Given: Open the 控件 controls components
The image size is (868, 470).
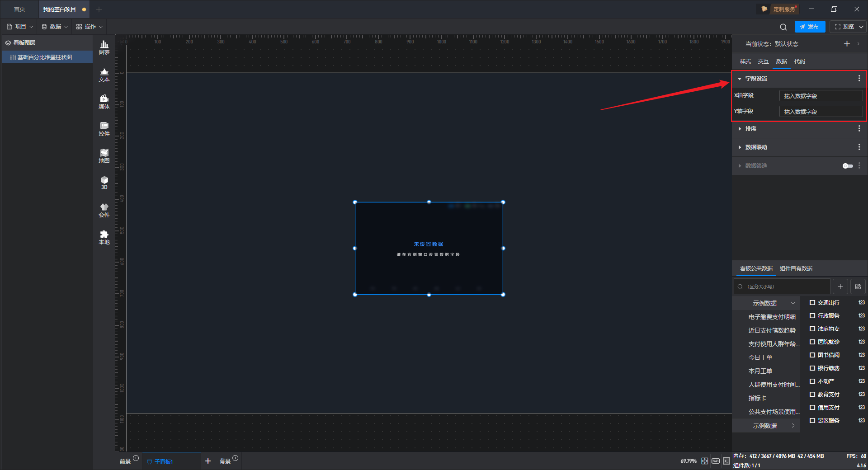Looking at the screenshot, I should [104, 129].
